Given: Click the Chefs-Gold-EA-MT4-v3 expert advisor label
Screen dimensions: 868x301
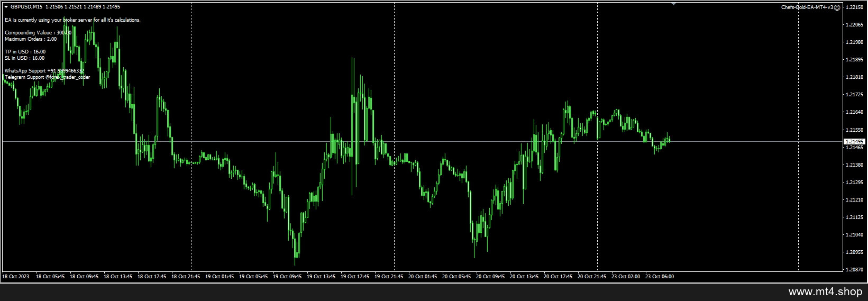Looking at the screenshot, I should click(807, 7).
